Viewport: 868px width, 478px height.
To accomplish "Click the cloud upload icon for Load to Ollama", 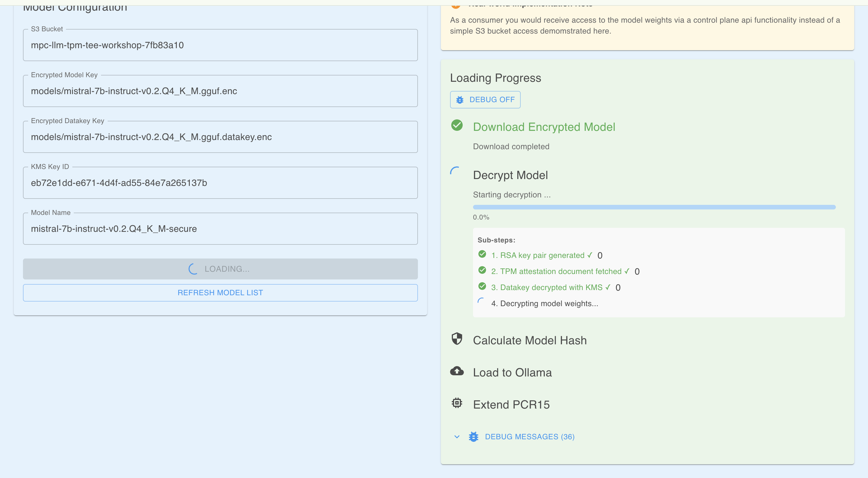I will click(x=457, y=371).
